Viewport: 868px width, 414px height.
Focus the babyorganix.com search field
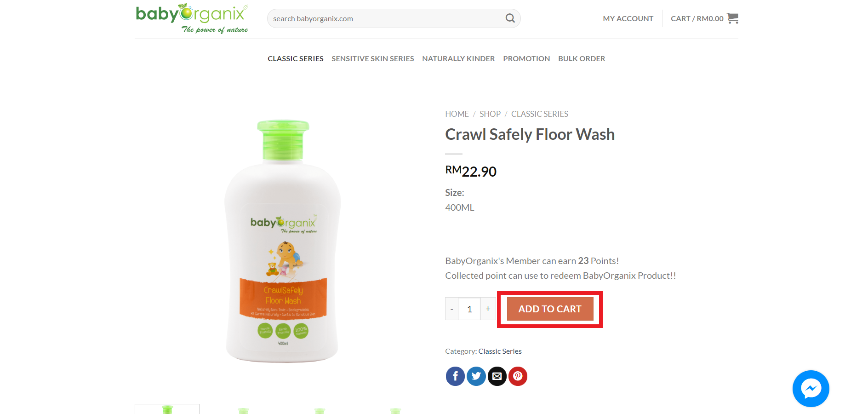coord(386,18)
